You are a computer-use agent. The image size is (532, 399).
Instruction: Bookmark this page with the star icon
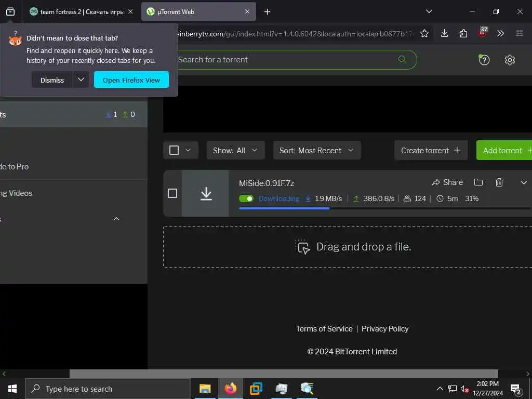coord(424,33)
